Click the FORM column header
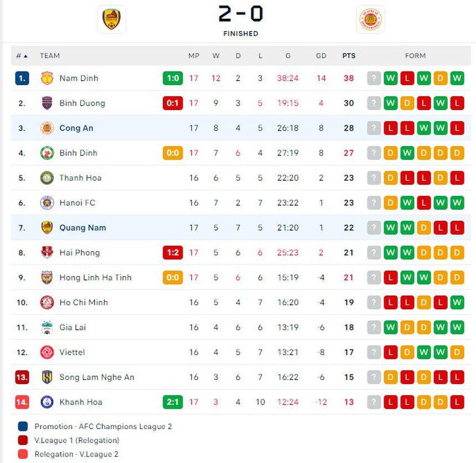 (x=415, y=56)
